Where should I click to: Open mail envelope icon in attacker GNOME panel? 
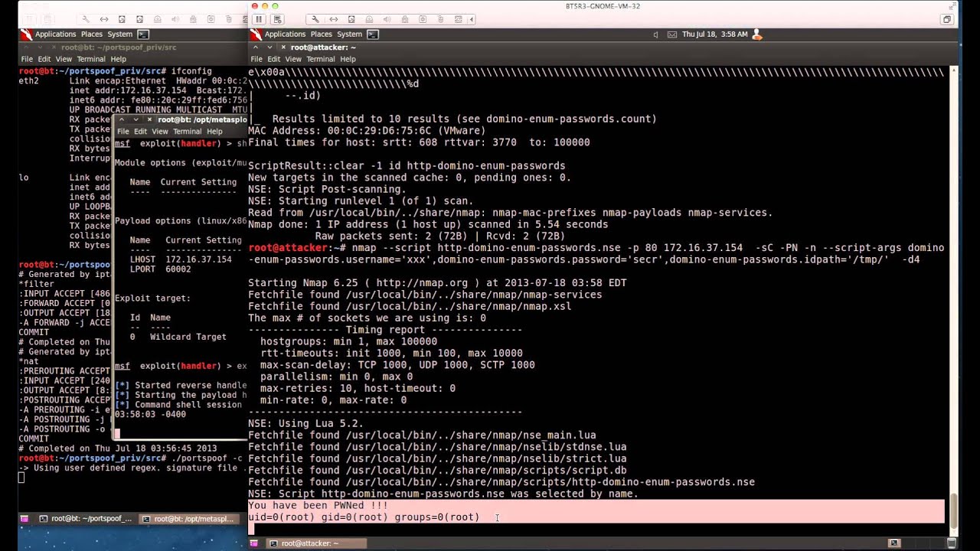pos(672,34)
